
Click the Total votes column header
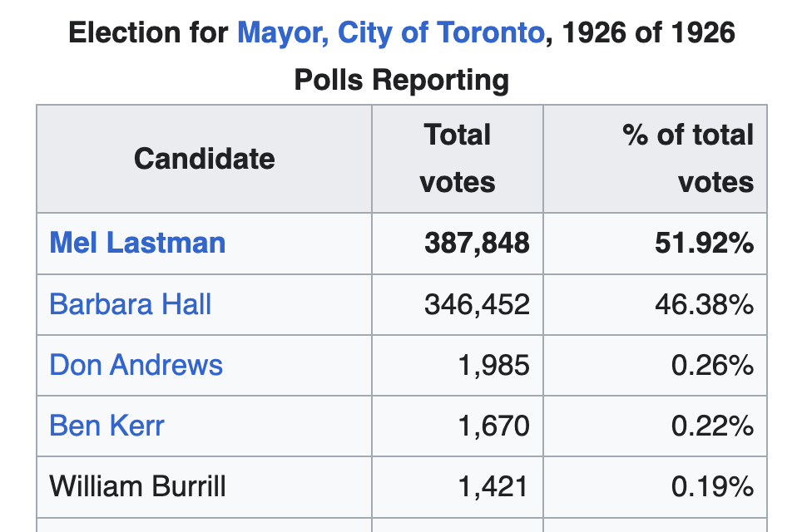click(x=457, y=158)
